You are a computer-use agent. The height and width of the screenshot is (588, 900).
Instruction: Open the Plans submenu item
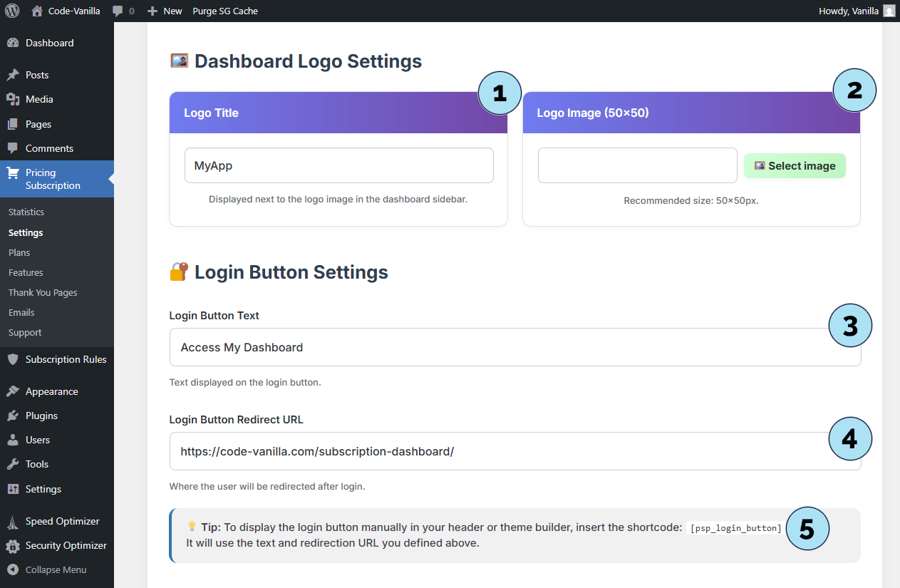pos(19,252)
